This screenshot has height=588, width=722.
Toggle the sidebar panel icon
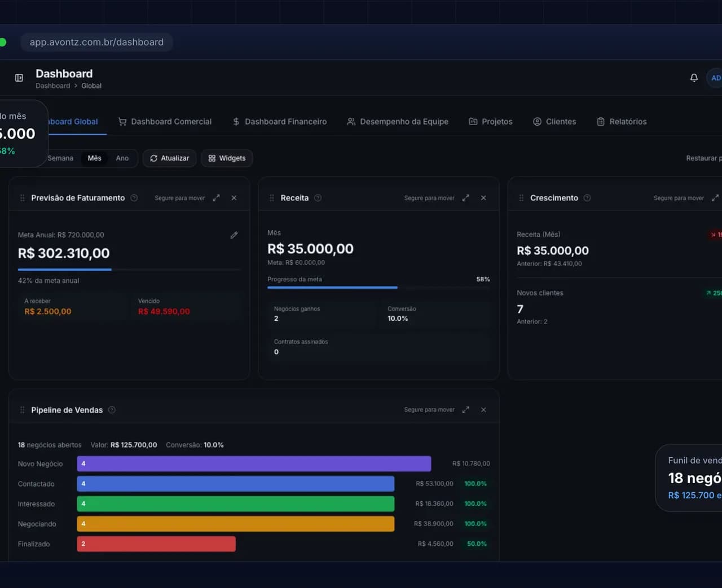pos(19,78)
